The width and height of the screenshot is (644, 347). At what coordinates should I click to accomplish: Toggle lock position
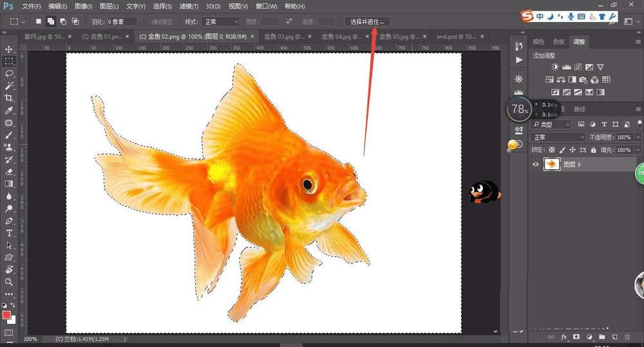tap(572, 150)
